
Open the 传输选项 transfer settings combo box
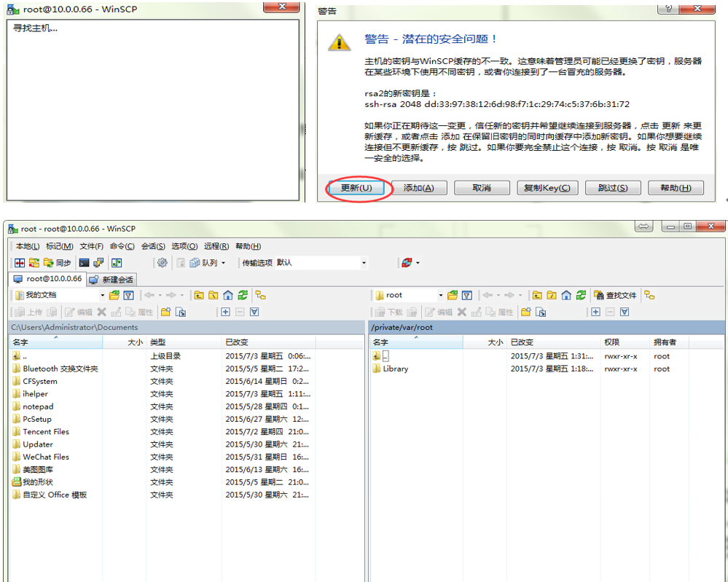[321, 263]
